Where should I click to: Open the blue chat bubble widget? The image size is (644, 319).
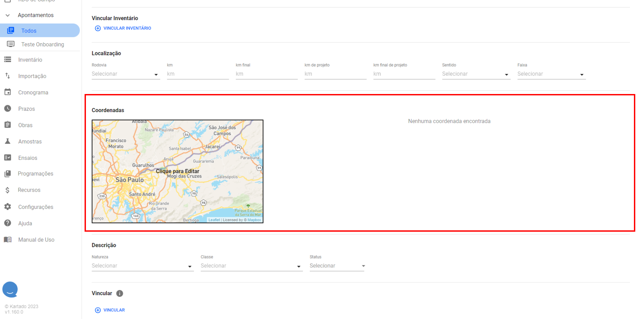(x=10, y=289)
